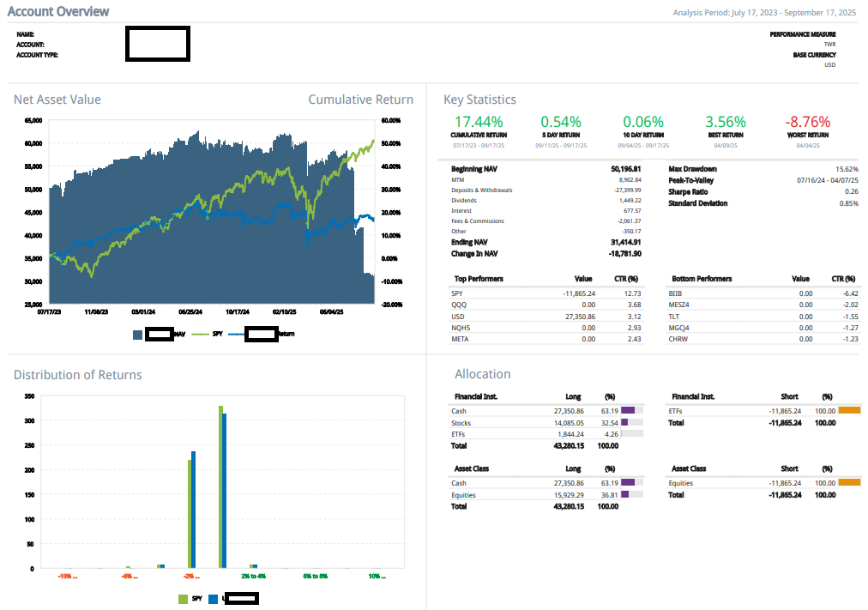The width and height of the screenshot is (868, 610).
Task: Click BIIB in the Bottom Performers table
Action: (674, 293)
